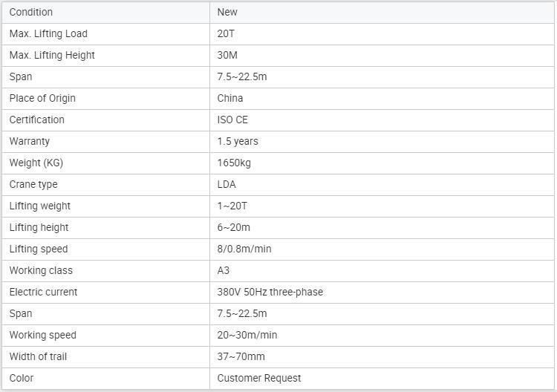
Task: Click the 30M lifting height value
Action: coord(227,56)
